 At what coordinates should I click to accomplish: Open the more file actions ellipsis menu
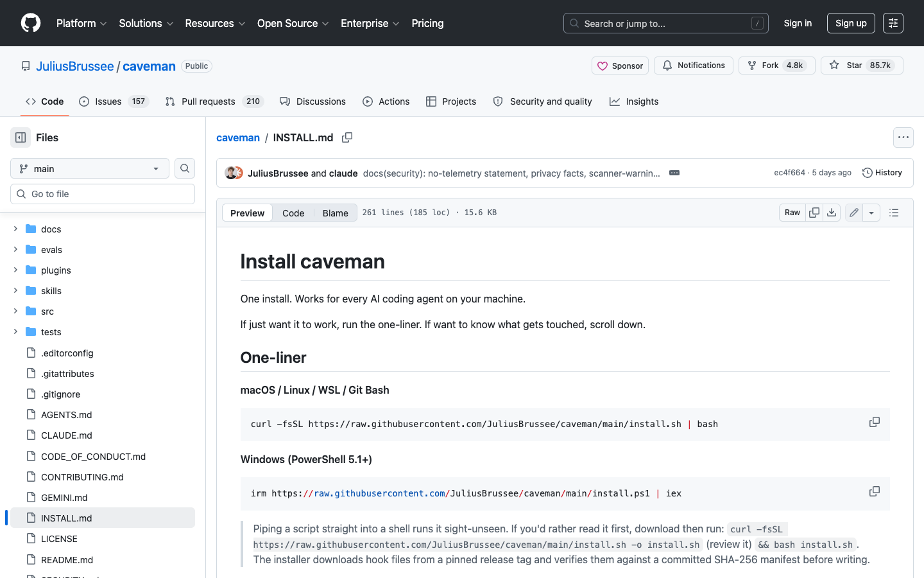[903, 137]
